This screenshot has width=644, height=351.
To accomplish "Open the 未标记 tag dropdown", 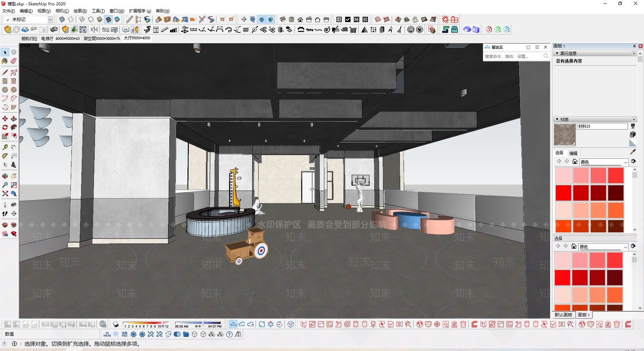I will (50, 19).
